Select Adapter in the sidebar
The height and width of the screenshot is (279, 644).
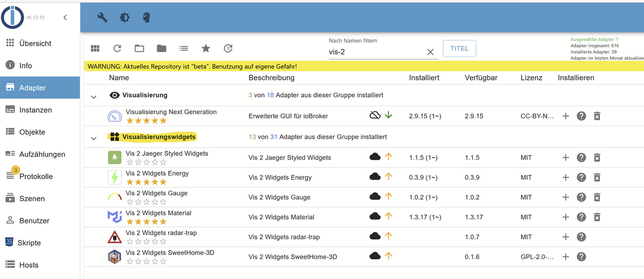point(40,87)
